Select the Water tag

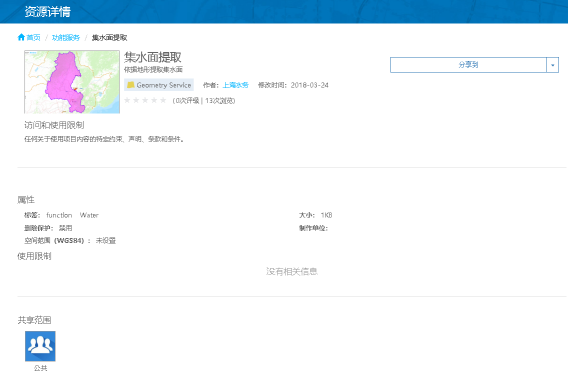[89, 215]
